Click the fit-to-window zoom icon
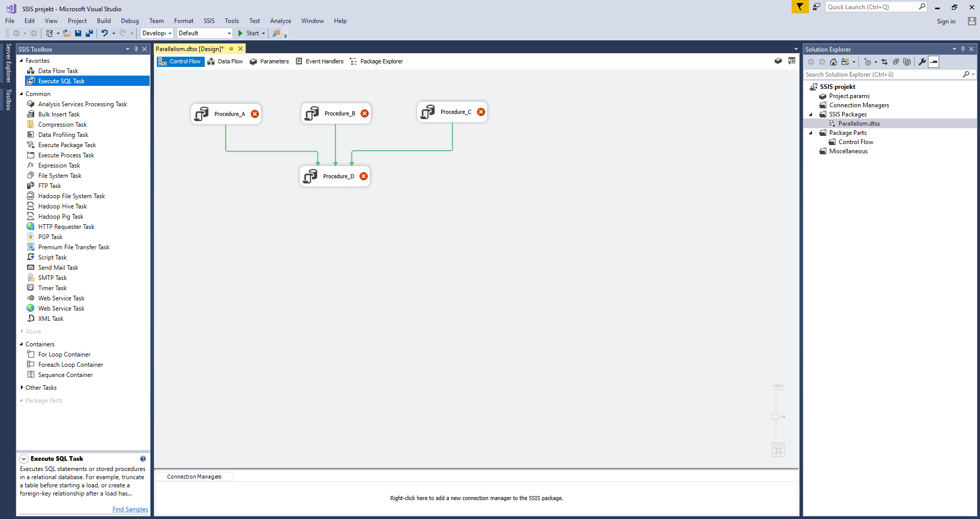Screen dimensions: 980x519 click(778, 450)
